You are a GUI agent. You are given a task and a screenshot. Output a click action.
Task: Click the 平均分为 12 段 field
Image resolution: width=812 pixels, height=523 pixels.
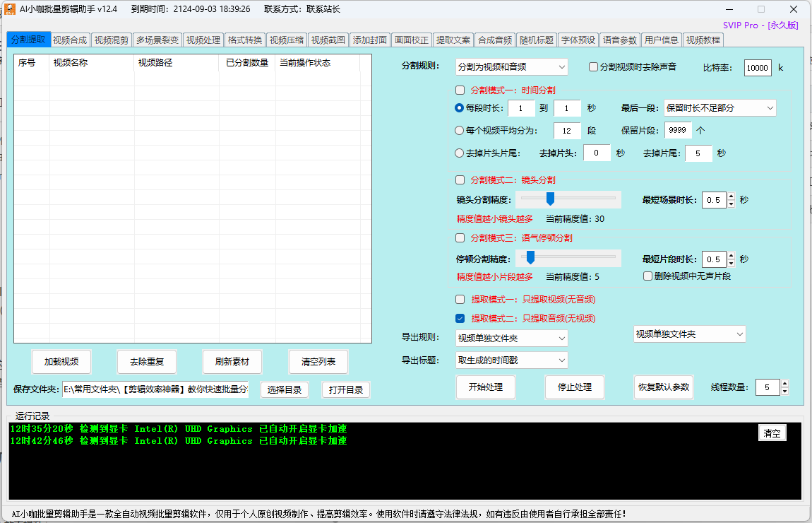[567, 131]
